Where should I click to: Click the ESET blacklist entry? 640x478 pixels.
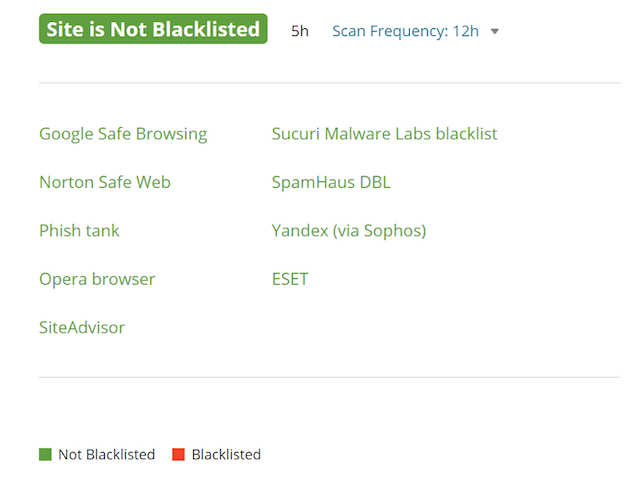pos(290,279)
